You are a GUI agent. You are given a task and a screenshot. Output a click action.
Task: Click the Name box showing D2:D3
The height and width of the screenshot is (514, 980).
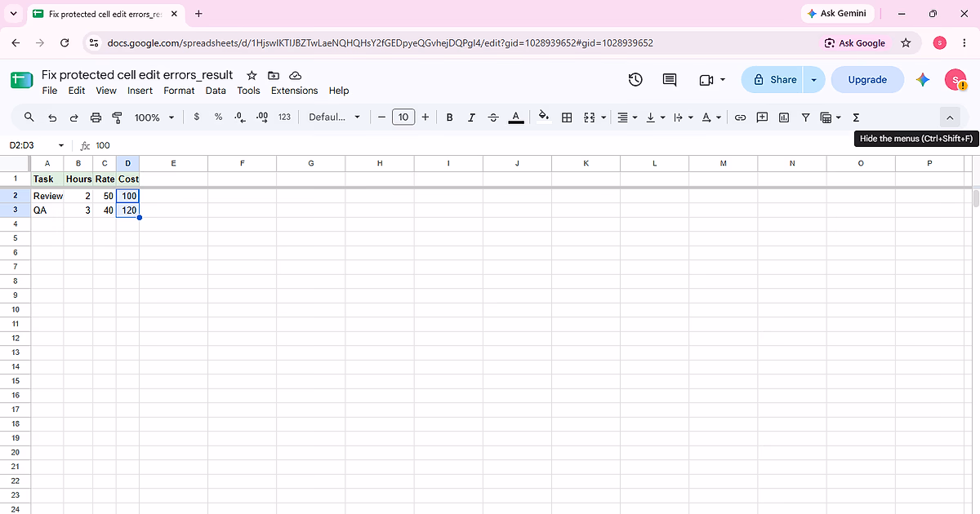click(x=37, y=145)
